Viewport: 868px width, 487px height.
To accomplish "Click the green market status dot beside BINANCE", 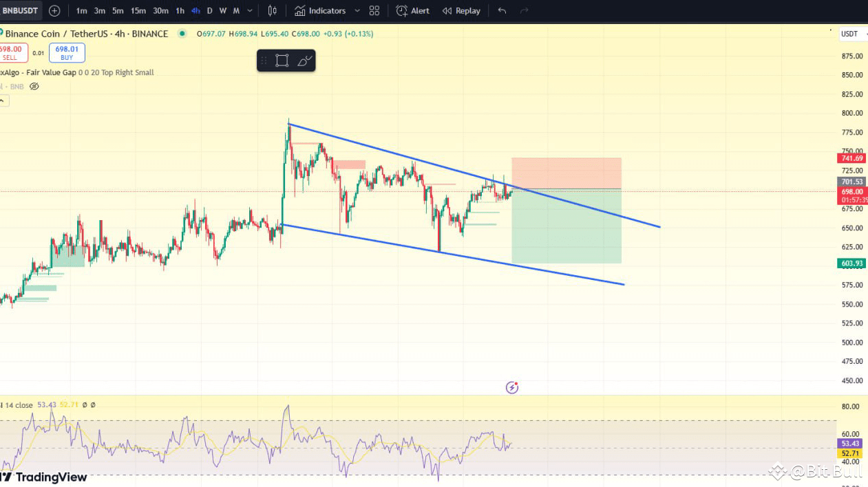I will coord(182,33).
